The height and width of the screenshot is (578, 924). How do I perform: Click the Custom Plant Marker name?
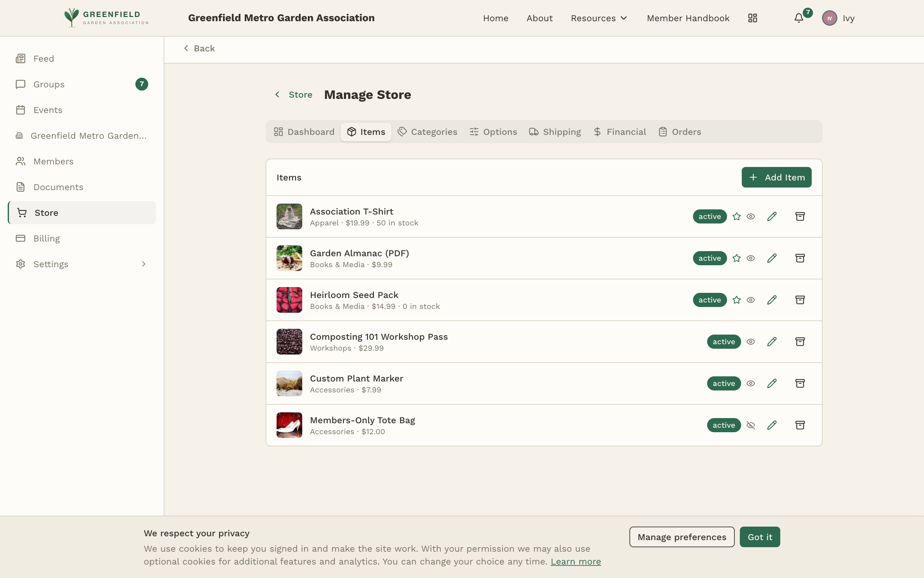(356, 379)
